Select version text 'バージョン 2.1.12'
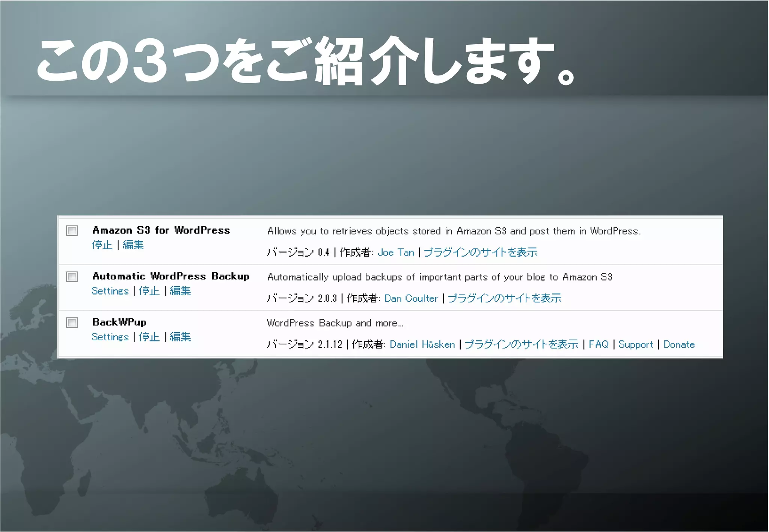Viewport: 769px width, 532px height. tap(305, 344)
